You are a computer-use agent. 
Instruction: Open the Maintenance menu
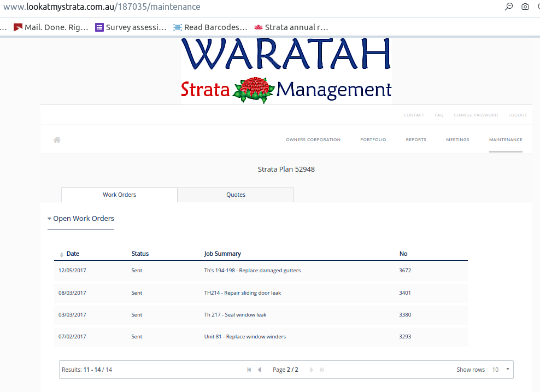[x=506, y=139]
